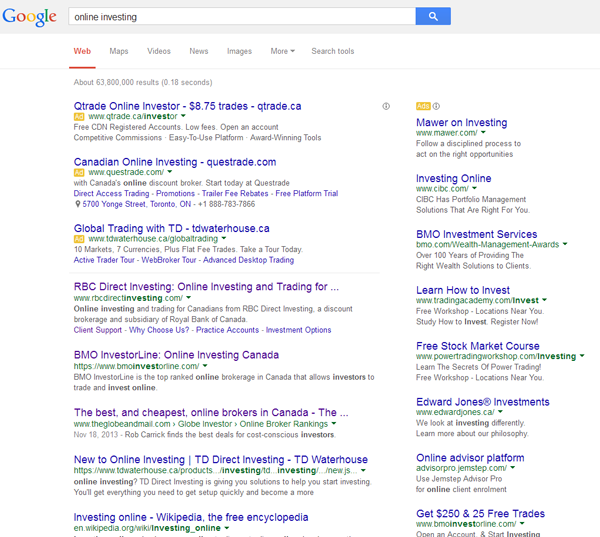Image resolution: width=600 pixels, height=537 pixels.
Task: Click Client Support sitelink
Action: click(98, 330)
